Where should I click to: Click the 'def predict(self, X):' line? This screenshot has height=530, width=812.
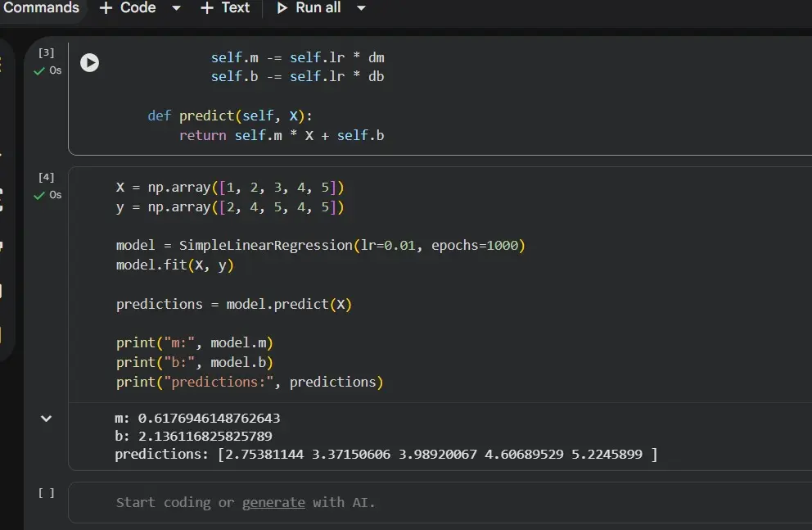(230, 116)
